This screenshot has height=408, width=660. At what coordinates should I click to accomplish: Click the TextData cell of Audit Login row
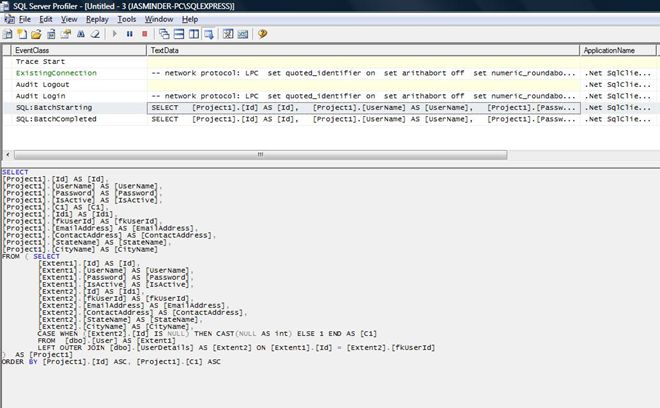[363, 96]
